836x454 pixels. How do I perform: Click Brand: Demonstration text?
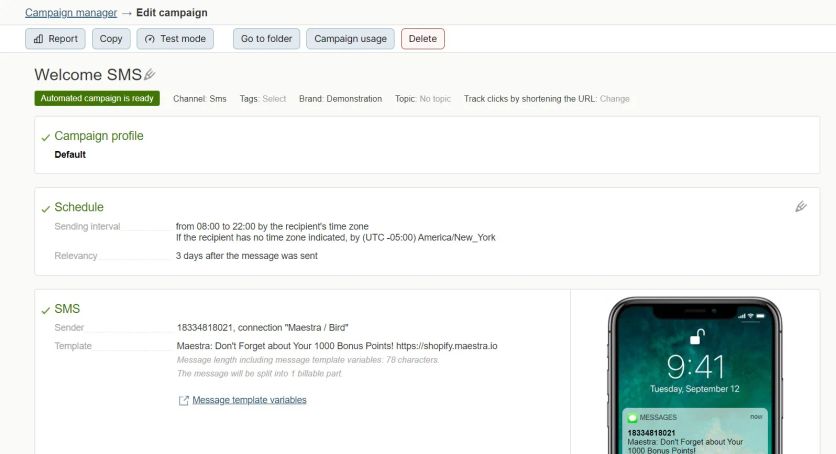point(340,99)
